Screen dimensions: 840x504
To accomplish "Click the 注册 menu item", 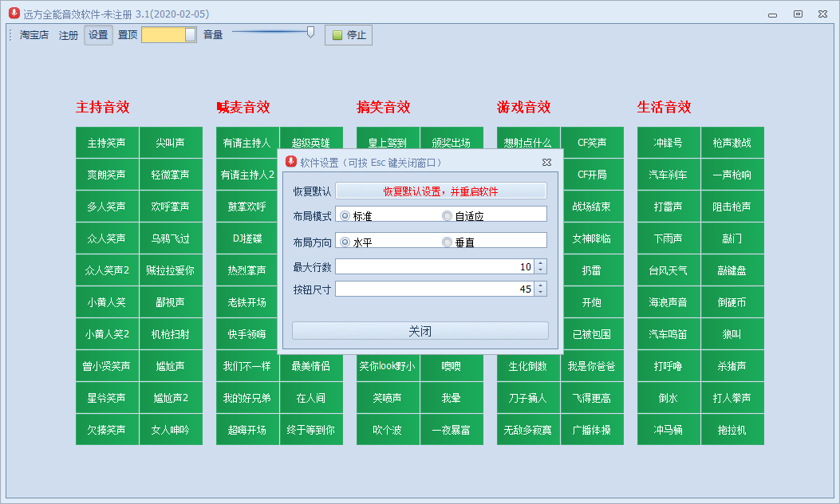I will [x=69, y=35].
